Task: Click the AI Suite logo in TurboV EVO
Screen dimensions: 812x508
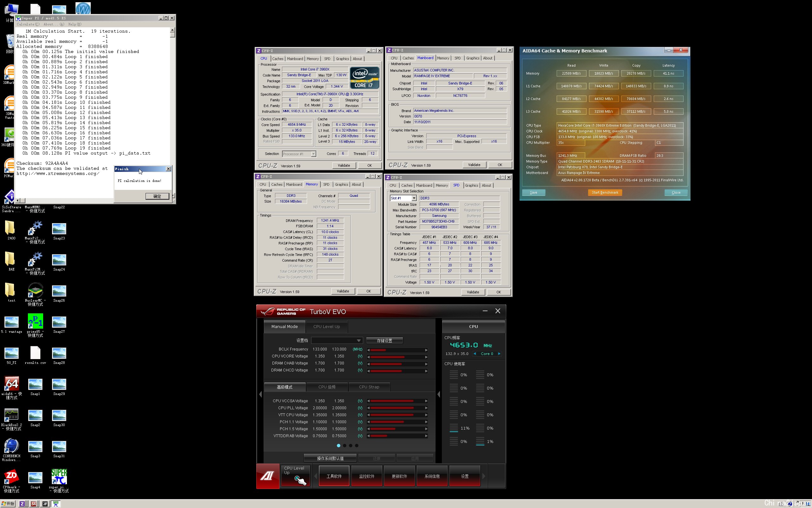Action: tap(267, 475)
